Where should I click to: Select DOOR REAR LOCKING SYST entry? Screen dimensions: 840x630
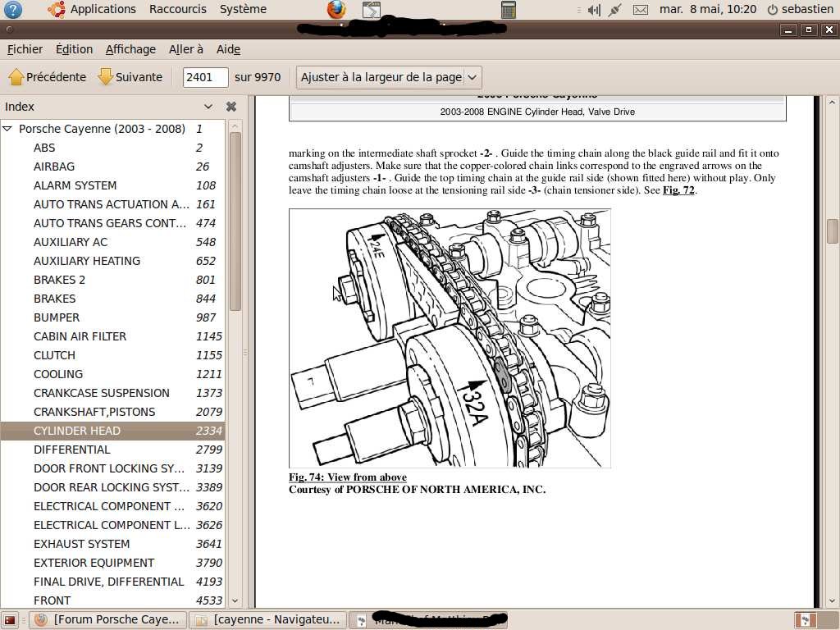pyautogui.click(x=112, y=487)
